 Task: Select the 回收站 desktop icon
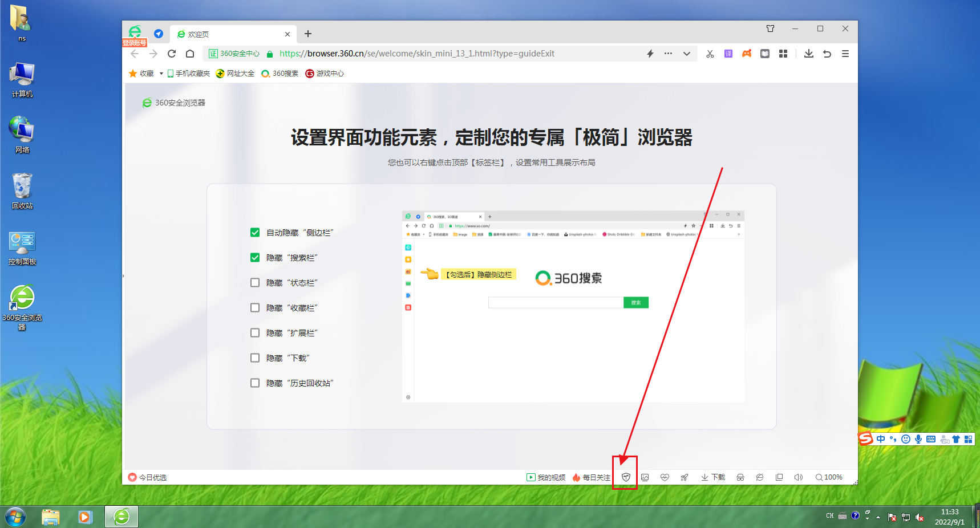click(x=22, y=191)
